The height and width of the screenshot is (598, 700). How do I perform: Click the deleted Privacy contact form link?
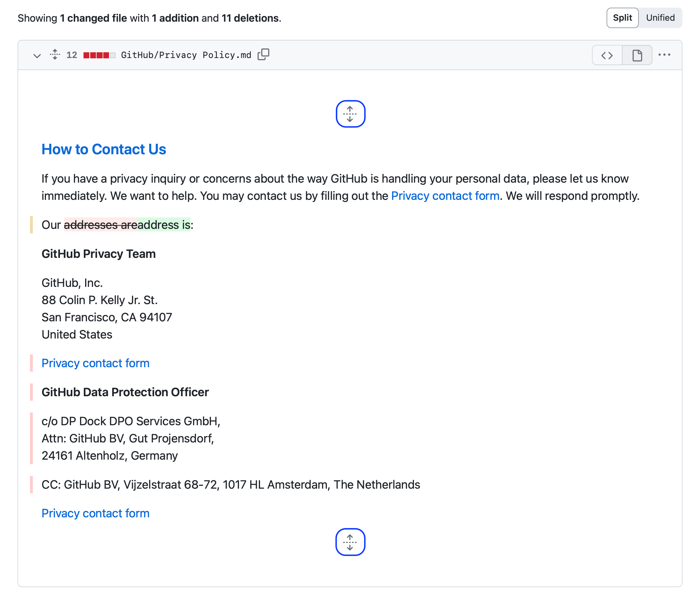[95, 363]
